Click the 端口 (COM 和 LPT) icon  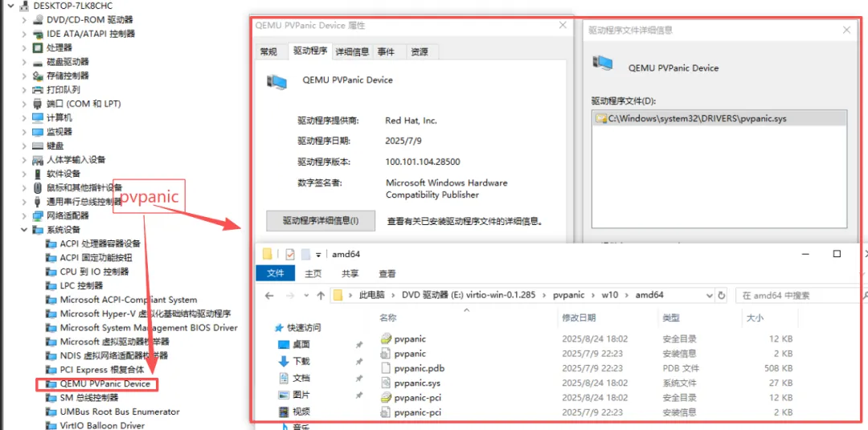39,104
